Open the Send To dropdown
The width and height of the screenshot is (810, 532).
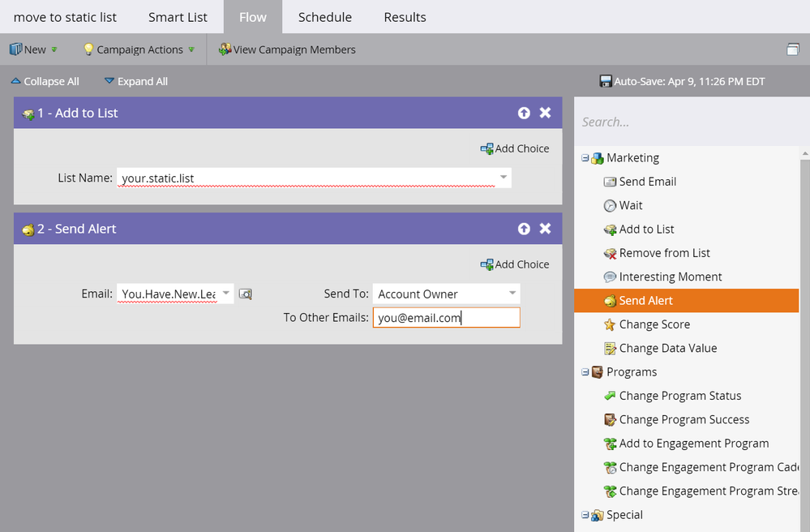512,294
